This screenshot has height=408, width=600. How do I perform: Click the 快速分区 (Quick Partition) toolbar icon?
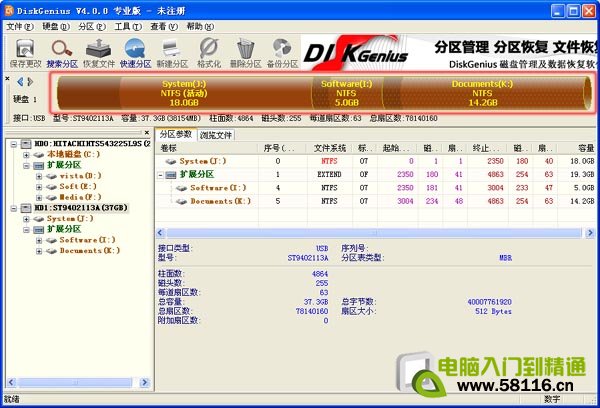tap(136, 48)
